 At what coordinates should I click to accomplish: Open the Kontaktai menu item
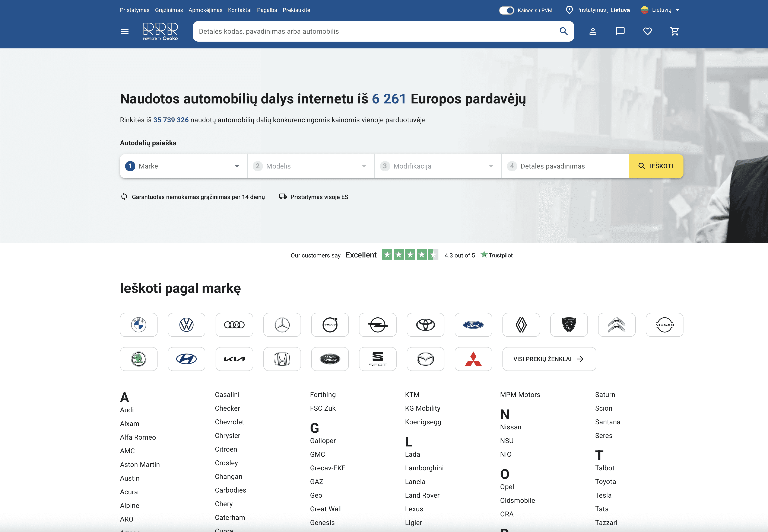[x=239, y=10]
